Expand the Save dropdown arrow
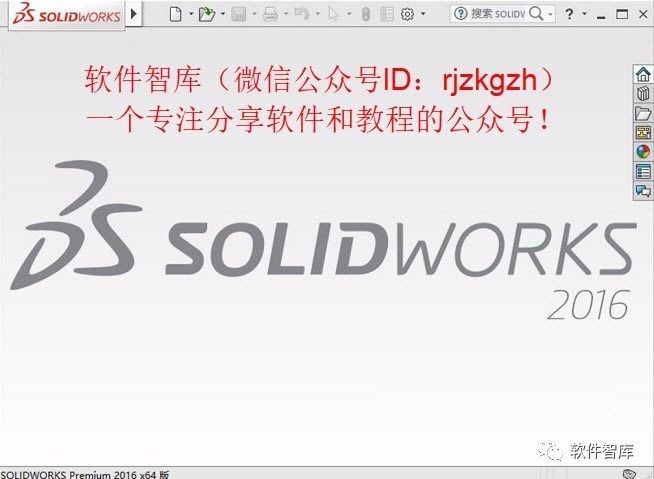The image size is (654, 479). [x=254, y=14]
